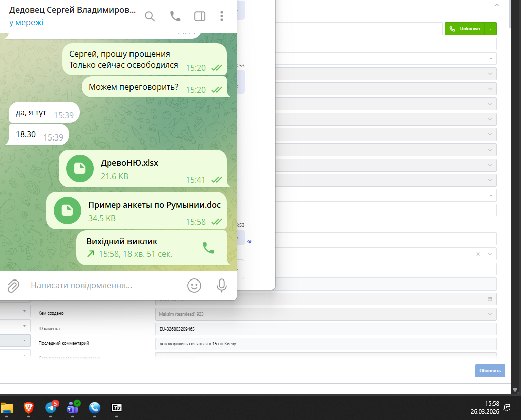This screenshot has width=521, height=420.
Task: Click the у мережі status text
Action: pos(26,22)
